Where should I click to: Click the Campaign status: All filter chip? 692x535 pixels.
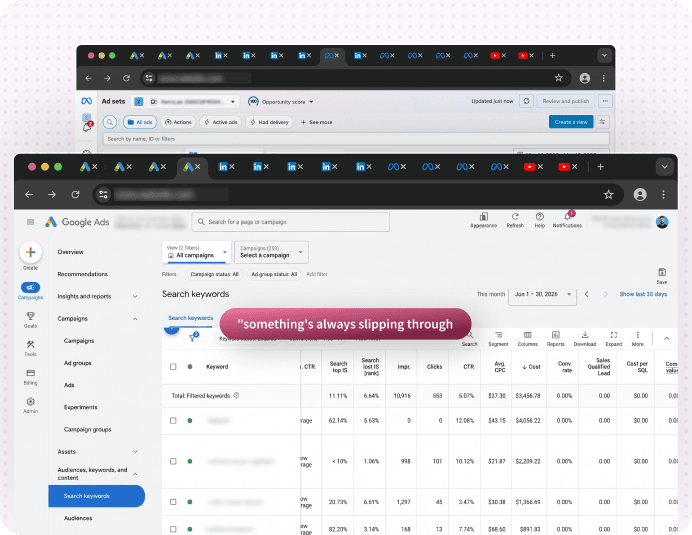pos(214,274)
